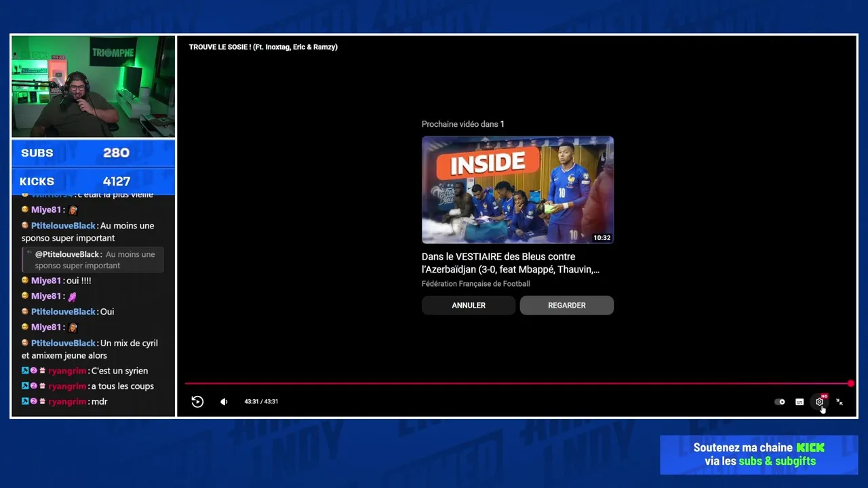The height and width of the screenshot is (488, 868).
Task: Click the 10:32 duration badge on the thumbnail
Action: click(601, 238)
